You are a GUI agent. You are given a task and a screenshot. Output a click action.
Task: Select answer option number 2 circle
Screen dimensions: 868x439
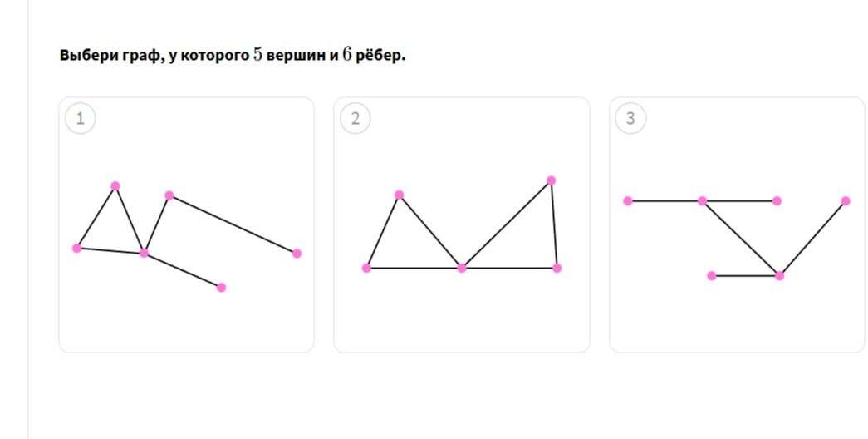(356, 118)
